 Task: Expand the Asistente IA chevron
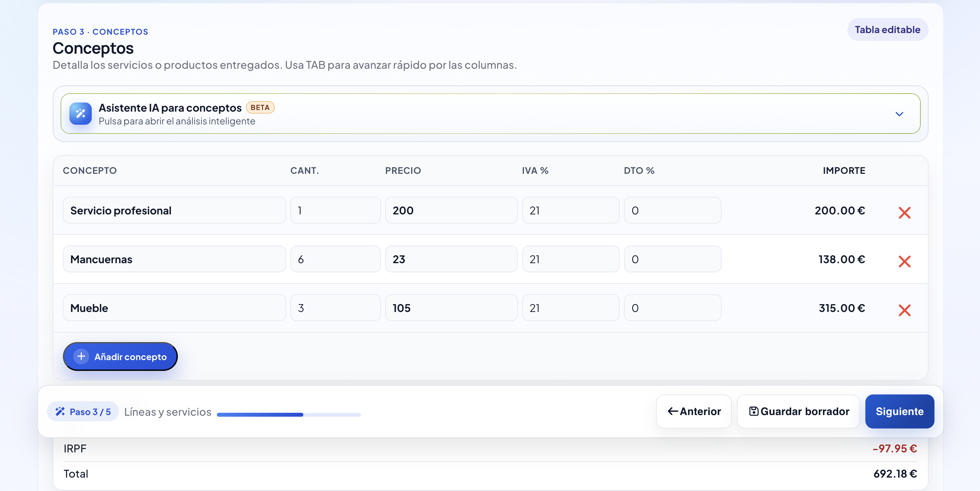point(899,114)
